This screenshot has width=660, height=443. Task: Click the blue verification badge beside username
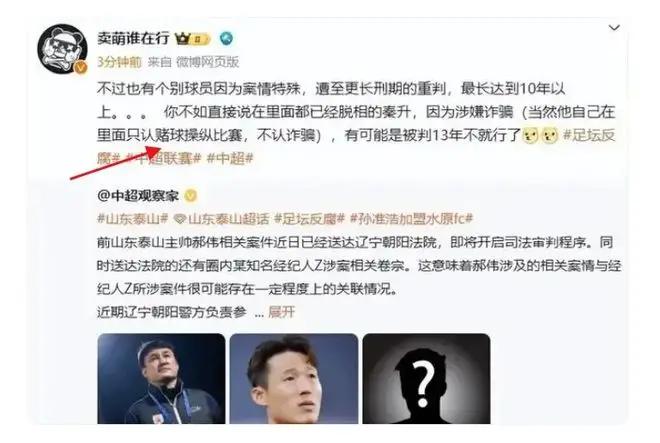pyautogui.click(x=226, y=39)
